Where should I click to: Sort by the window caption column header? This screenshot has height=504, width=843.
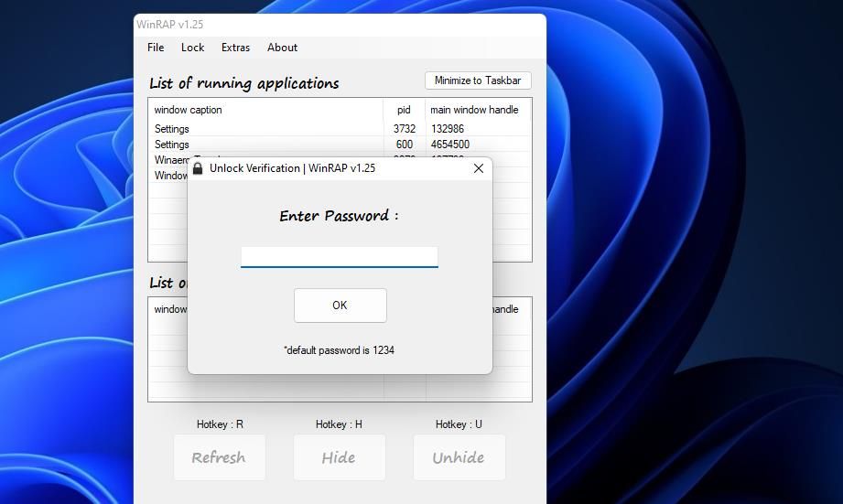coord(265,110)
